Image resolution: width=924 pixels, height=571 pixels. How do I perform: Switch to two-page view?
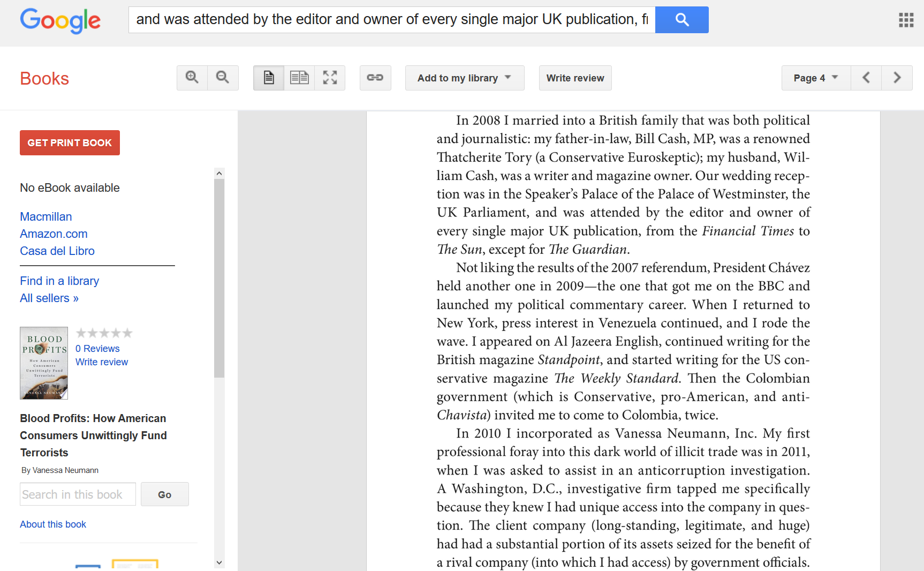click(x=299, y=78)
